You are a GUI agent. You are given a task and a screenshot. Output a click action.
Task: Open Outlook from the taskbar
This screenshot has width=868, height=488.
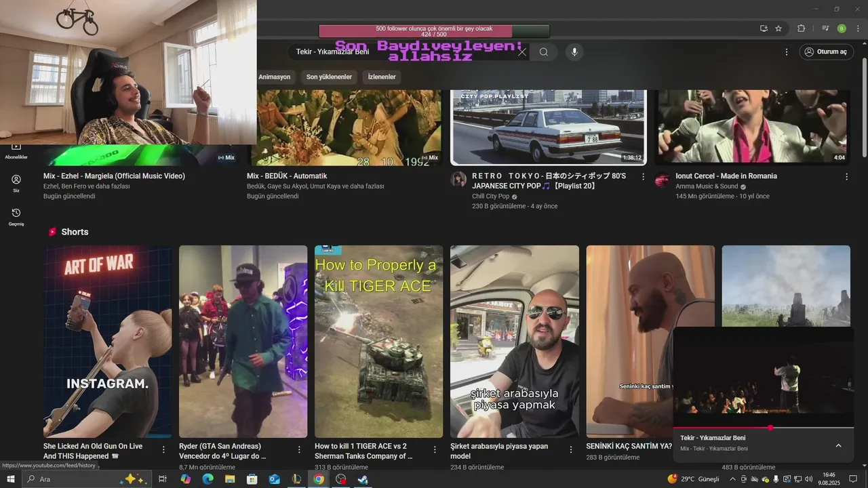click(274, 479)
